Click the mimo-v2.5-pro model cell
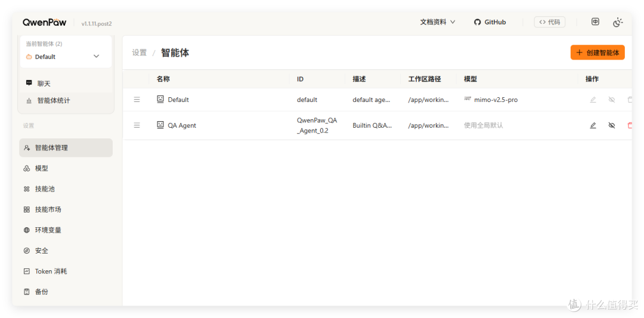 pyautogui.click(x=491, y=100)
